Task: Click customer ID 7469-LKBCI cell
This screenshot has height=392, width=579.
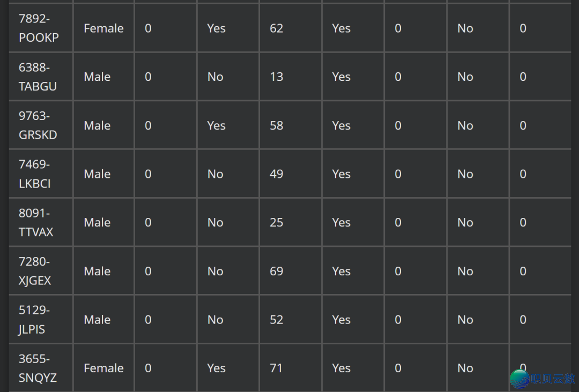Action: pyautogui.click(x=35, y=174)
